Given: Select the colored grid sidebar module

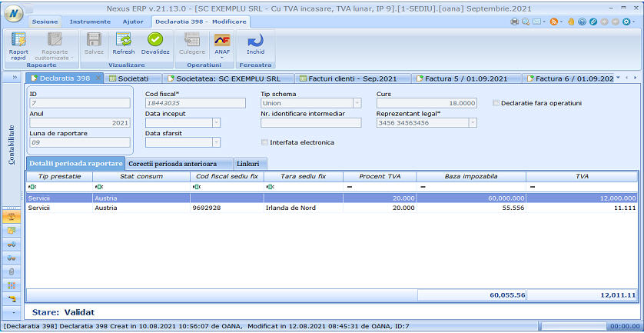Looking at the screenshot, I should [x=12, y=285].
